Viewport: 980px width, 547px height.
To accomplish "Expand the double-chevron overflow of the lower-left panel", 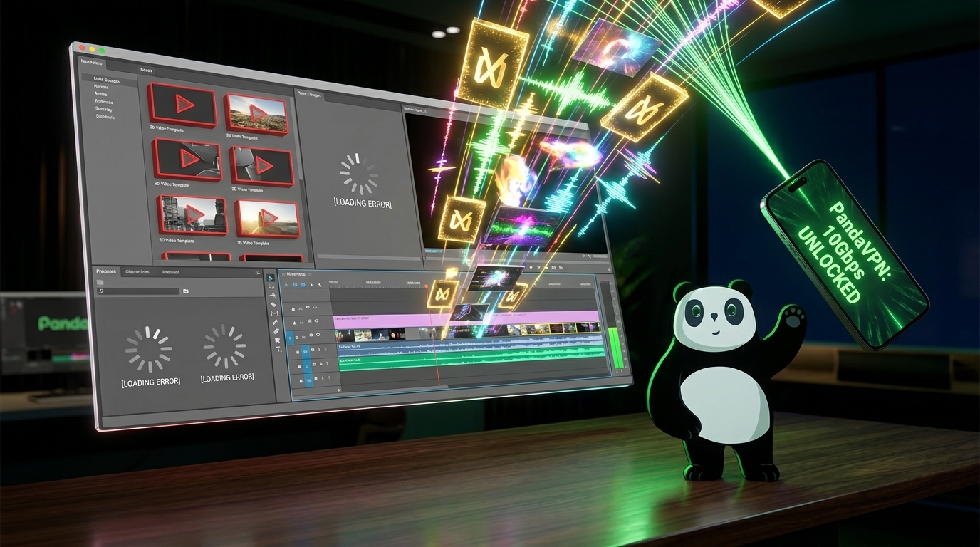I will click(258, 273).
